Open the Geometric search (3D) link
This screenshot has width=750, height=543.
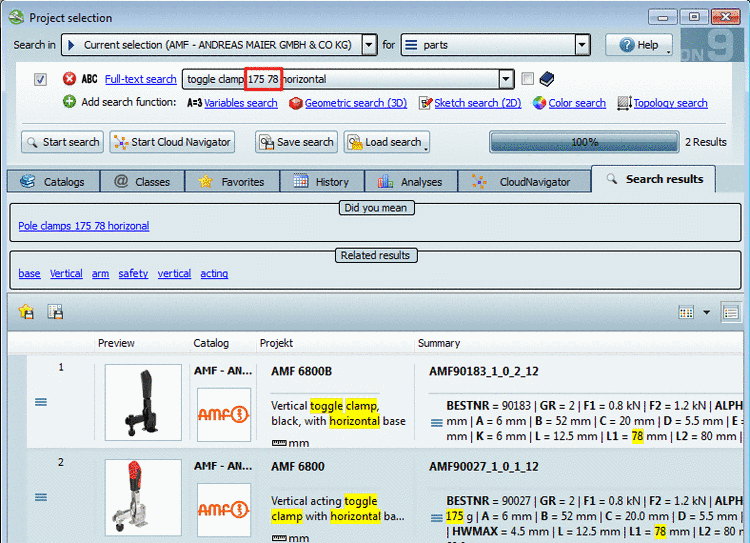click(356, 103)
